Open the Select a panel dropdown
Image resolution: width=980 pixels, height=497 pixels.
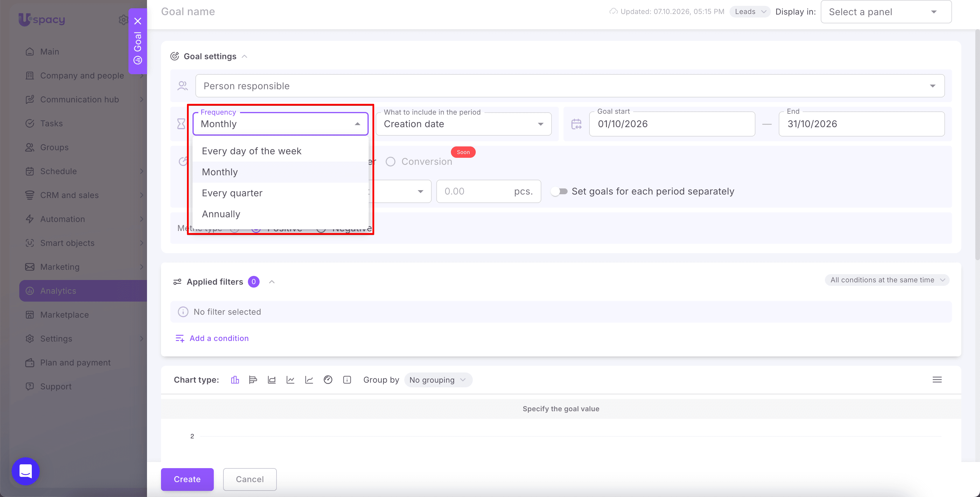886,12
